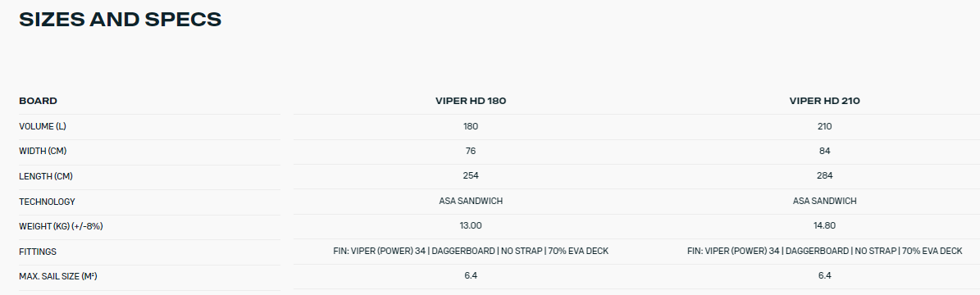Click the 180 volume value
This screenshot has height=295, width=980.
click(471, 126)
